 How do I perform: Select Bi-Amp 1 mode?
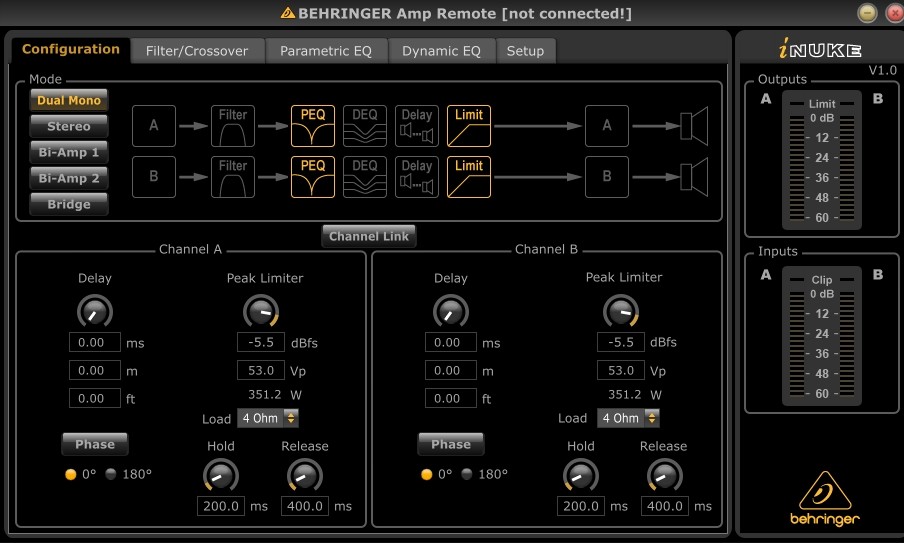coord(69,152)
